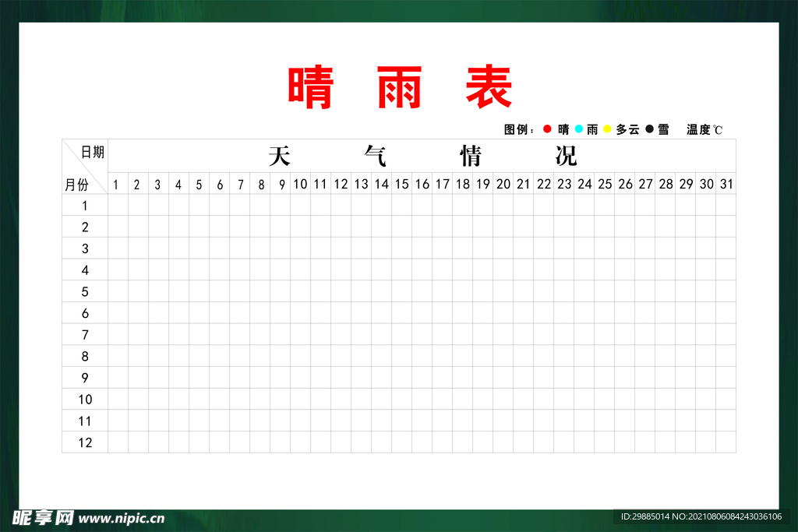Click the 温度℃ legend label

pos(704,130)
